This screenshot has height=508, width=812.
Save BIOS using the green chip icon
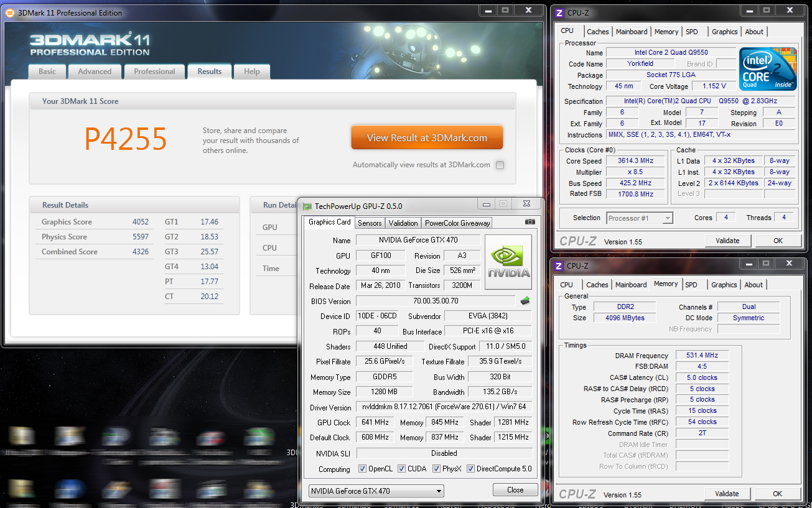click(525, 301)
